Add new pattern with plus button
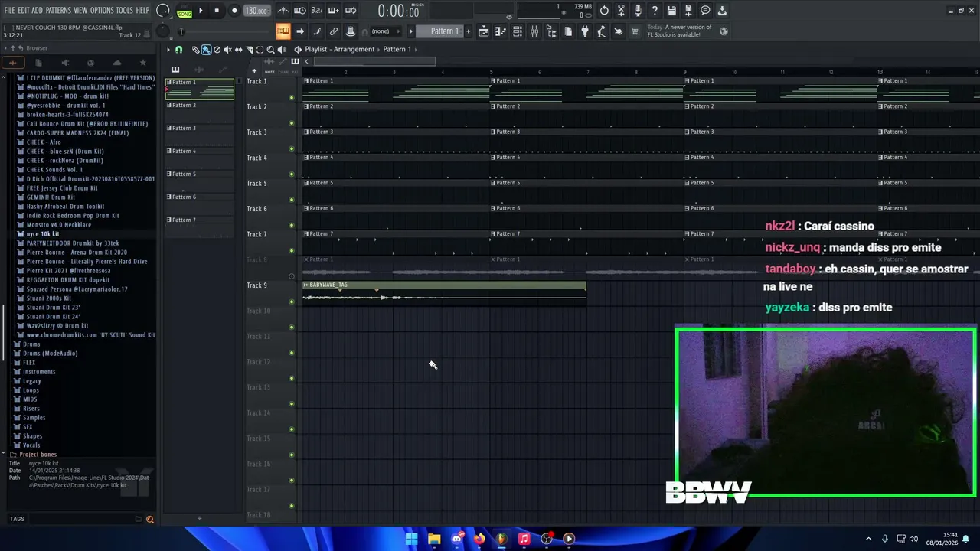 [x=468, y=31]
